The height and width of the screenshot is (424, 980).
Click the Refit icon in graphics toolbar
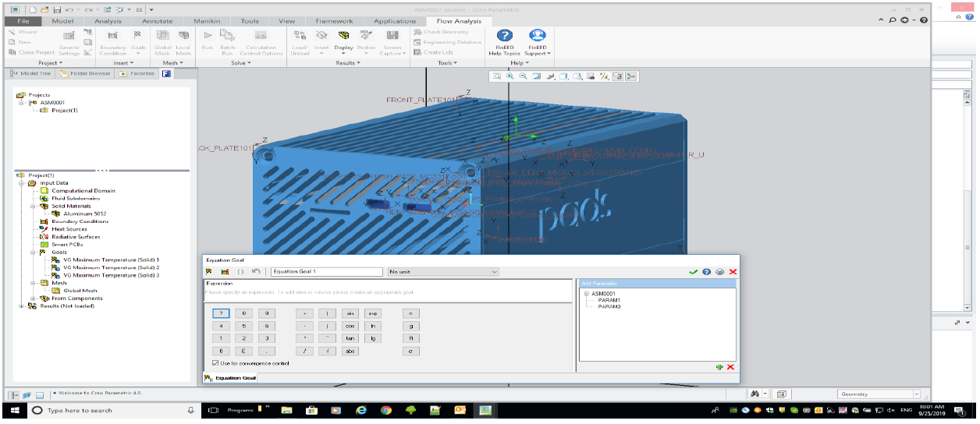496,76
